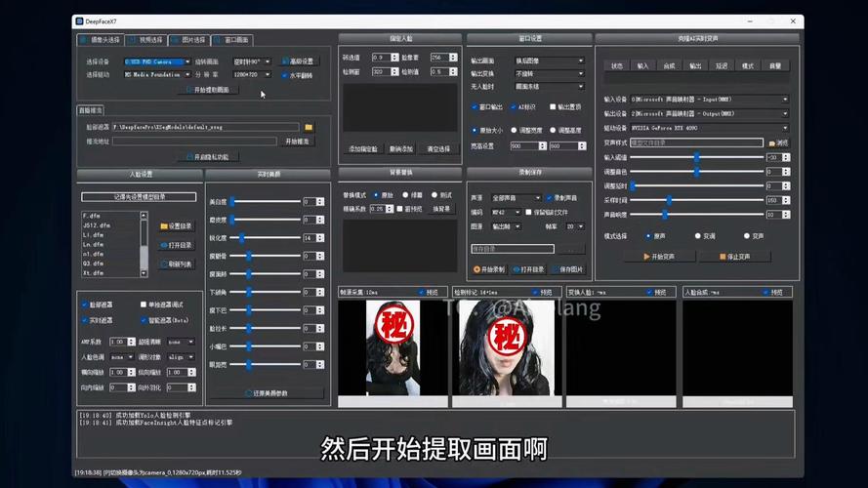Adjust the 调整音色 voice tone slider

tap(697, 172)
